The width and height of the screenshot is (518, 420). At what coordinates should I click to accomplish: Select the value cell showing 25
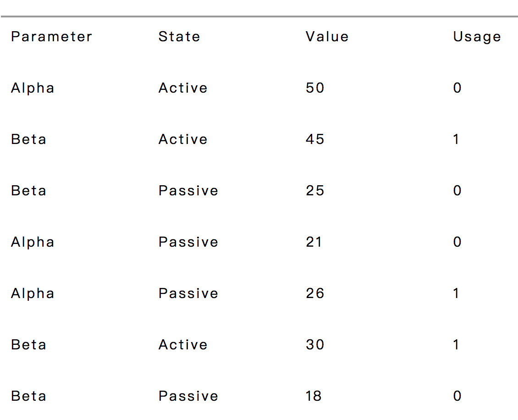tap(315, 191)
